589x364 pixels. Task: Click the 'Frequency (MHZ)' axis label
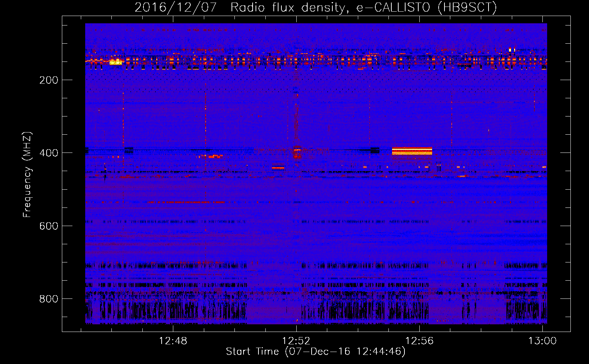pyautogui.click(x=27, y=175)
